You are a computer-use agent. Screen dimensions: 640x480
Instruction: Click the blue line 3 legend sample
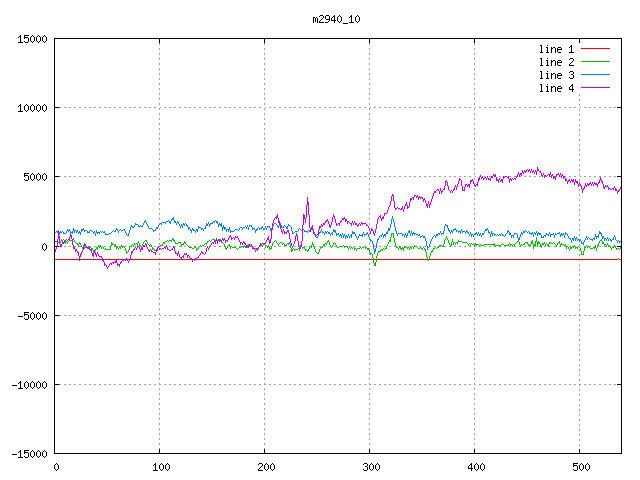tap(595, 75)
